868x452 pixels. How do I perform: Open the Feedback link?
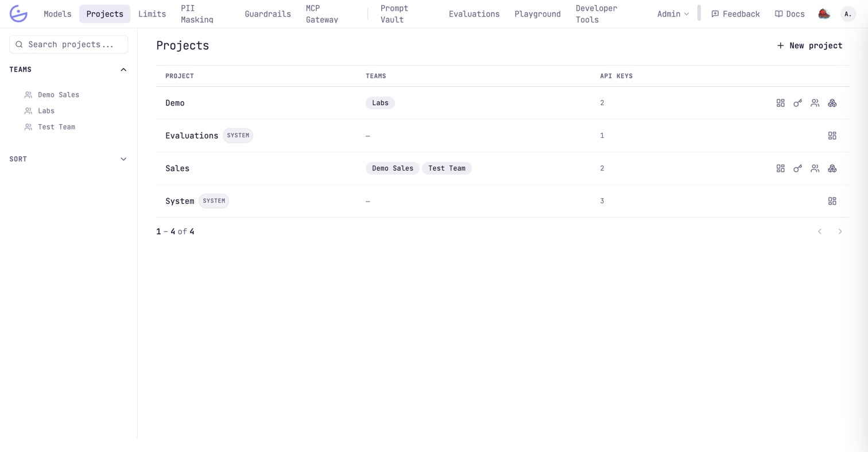pos(735,14)
